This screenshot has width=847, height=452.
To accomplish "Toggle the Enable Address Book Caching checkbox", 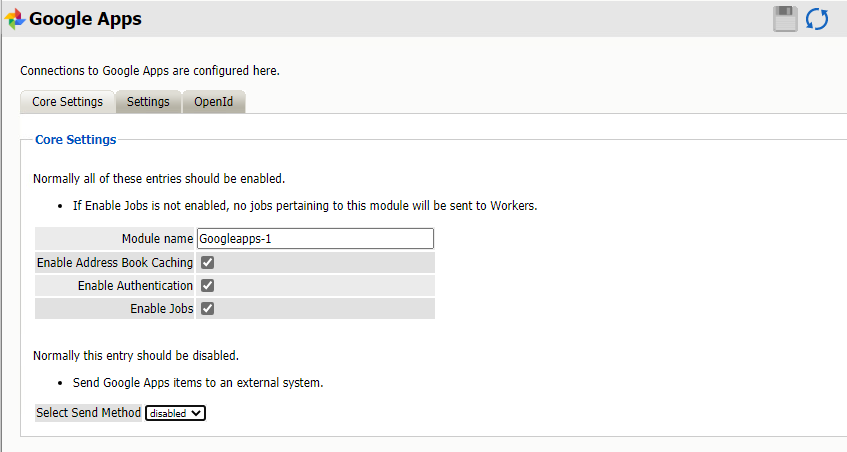I will [208, 263].
